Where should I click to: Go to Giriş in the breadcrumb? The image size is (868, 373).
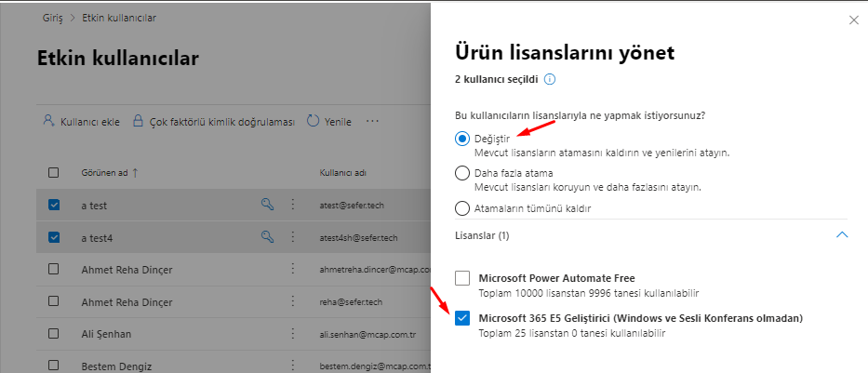coord(53,18)
